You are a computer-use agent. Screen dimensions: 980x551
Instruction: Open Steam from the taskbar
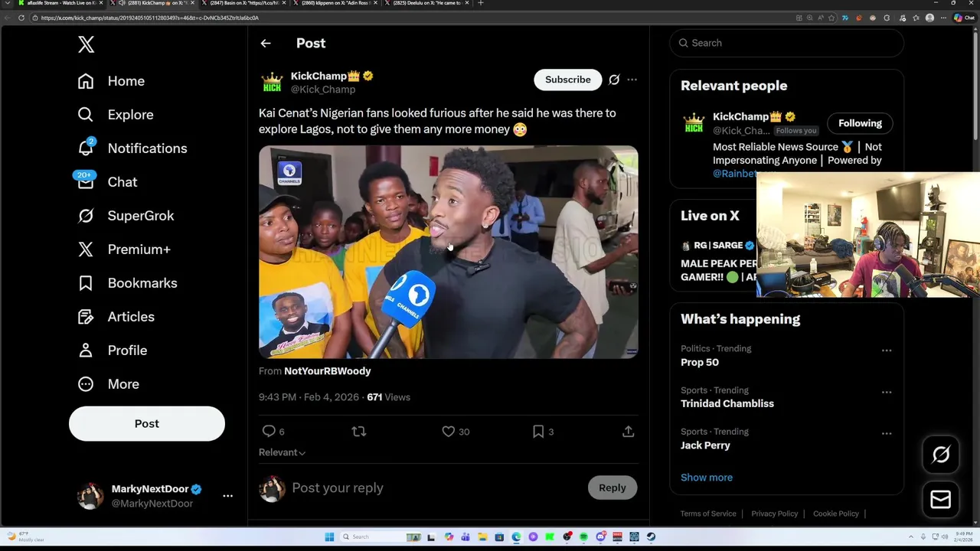click(651, 536)
